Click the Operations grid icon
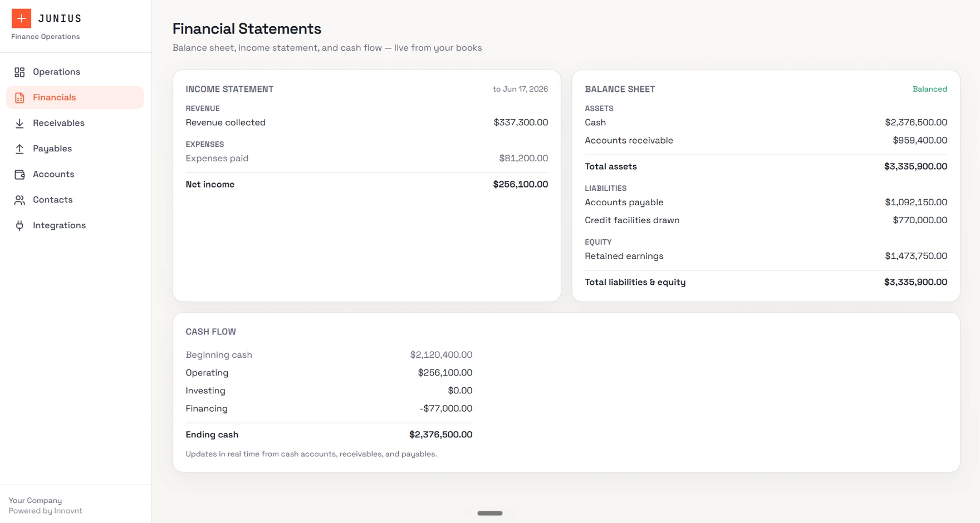This screenshot has width=980, height=523. click(19, 72)
